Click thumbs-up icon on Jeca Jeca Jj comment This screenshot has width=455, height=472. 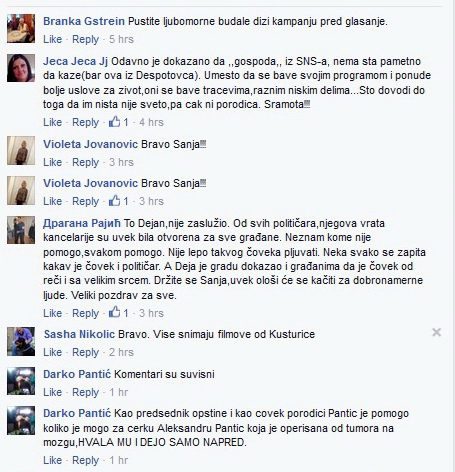114,122
